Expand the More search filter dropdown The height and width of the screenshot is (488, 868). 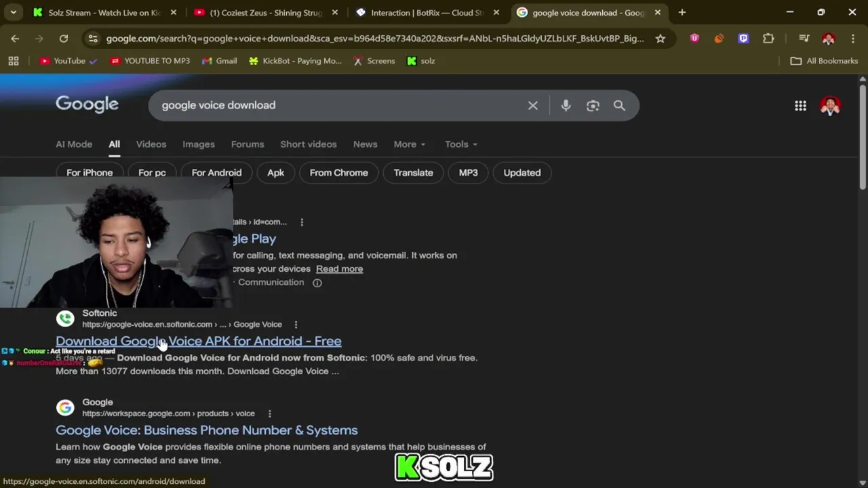pyautogui.click(x=410, y=144)
